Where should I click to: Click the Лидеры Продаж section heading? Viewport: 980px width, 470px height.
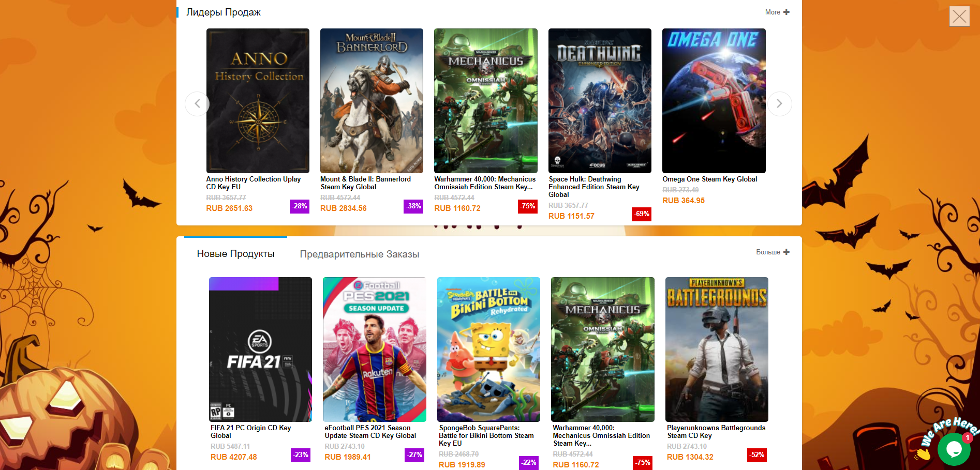point(224,12)
